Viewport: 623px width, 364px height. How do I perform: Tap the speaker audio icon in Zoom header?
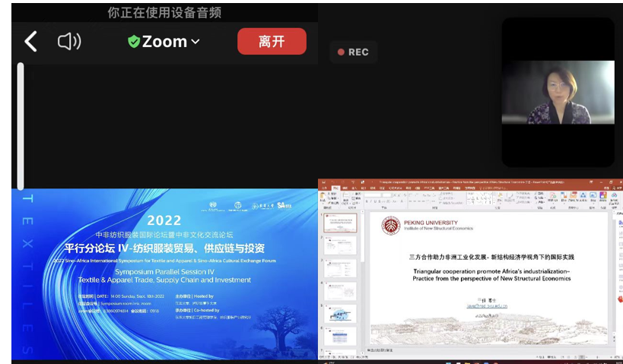[69, 41]
